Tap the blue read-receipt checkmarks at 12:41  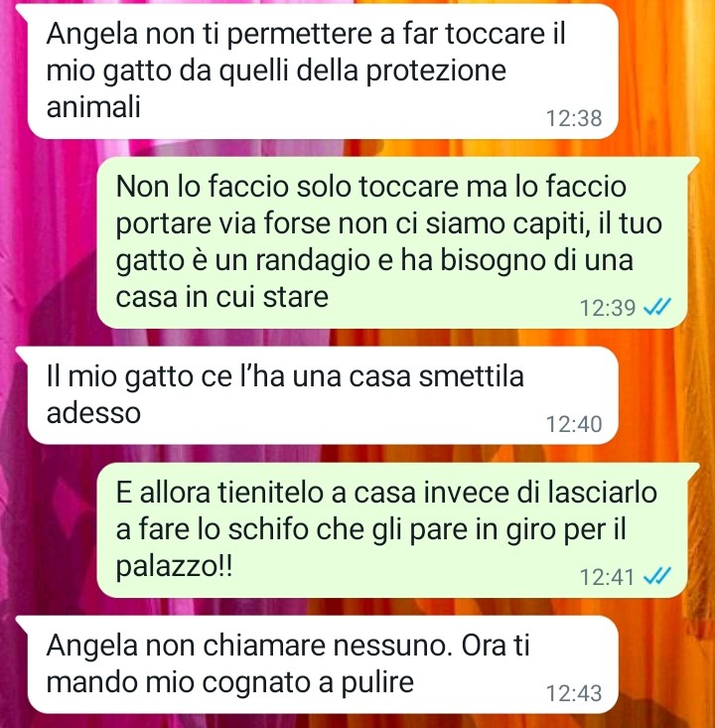click(657, 577)
